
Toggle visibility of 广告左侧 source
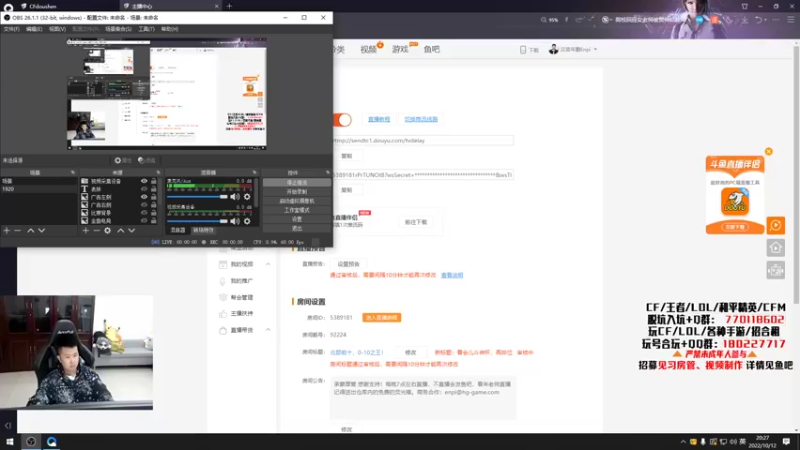pyautogui.click(x=144, y=197)
